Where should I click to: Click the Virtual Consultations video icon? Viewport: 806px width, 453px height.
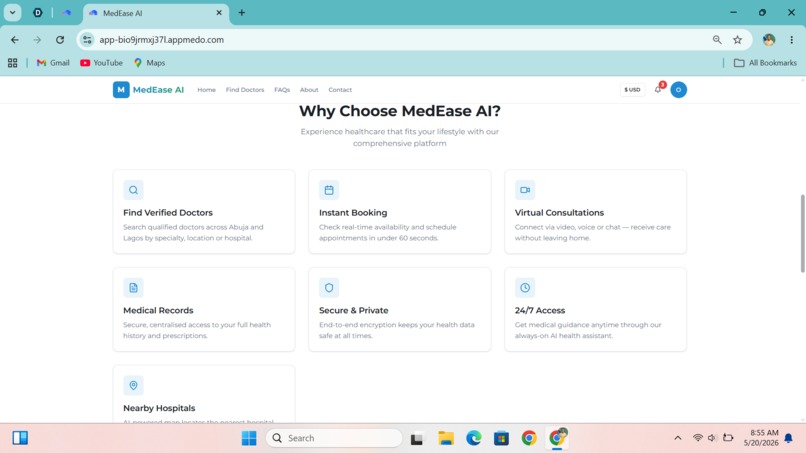pyautogui.click(x=525, y=190)
